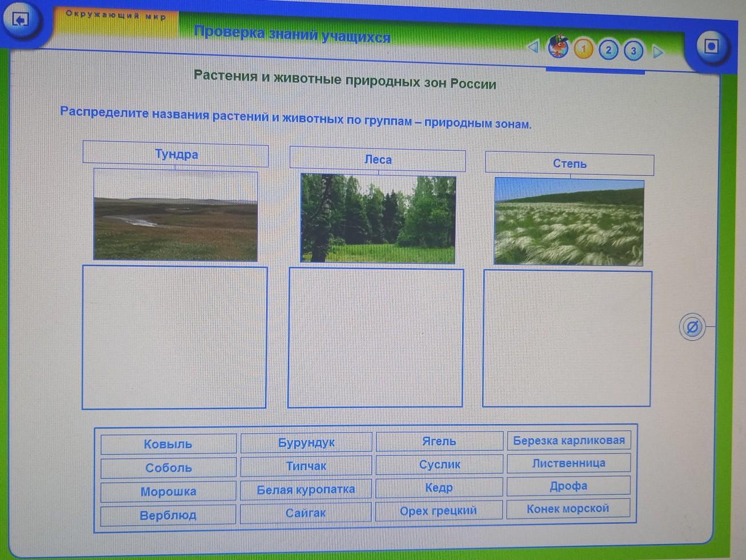Select the word Морошка
Screen dimensions: 746x560
coord(168,491)
